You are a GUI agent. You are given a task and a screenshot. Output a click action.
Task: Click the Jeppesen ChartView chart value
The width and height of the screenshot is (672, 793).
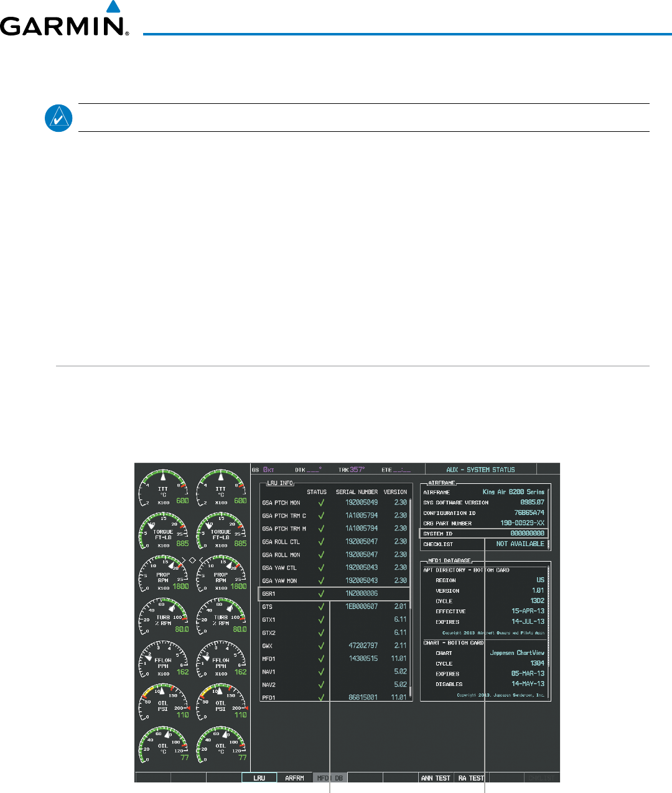point(517,653)
